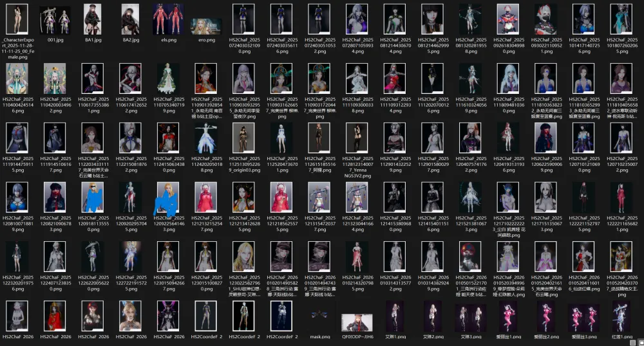Switch to the details list view icon
This screenshot has height=346, width=644.
point(633,342)
